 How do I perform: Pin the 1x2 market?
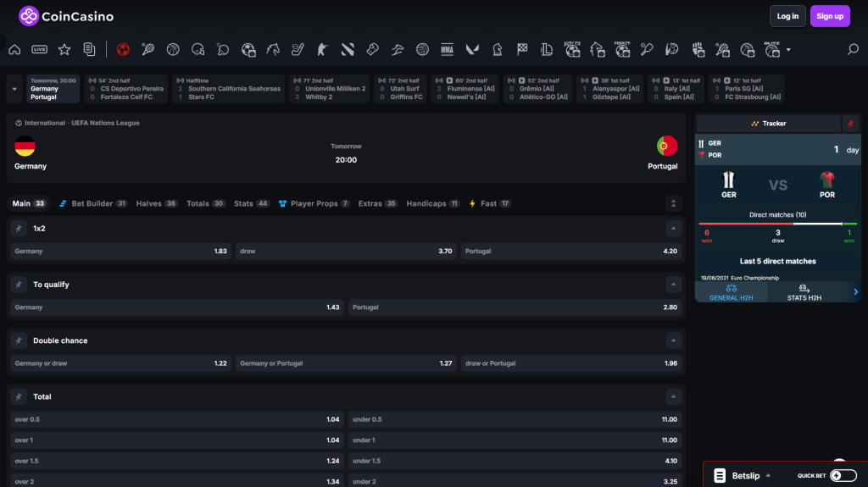coord(19,229)
